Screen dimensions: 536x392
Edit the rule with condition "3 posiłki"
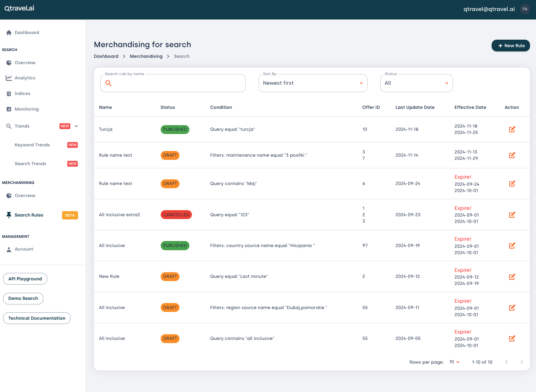pyautogui.click(x=512, y=155)
